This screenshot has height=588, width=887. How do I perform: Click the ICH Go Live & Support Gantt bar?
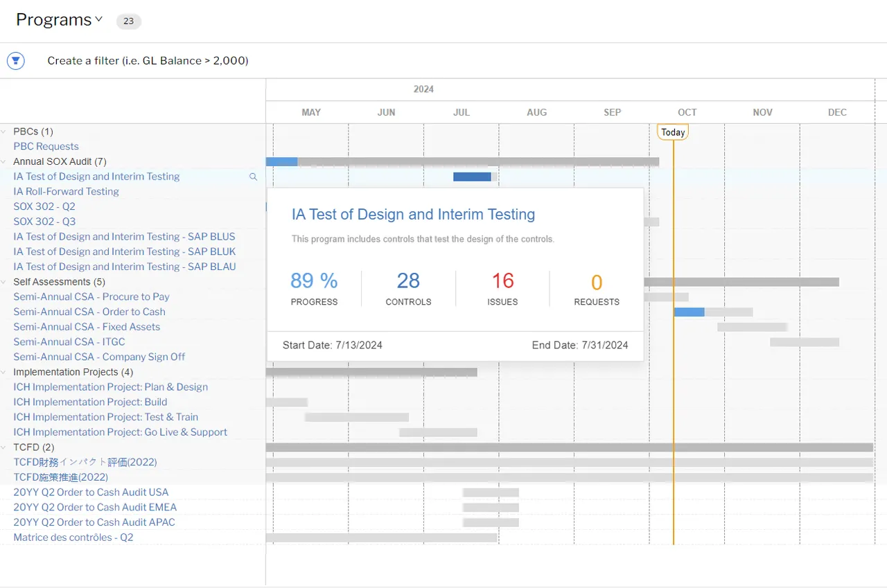(x=438, y=432)
